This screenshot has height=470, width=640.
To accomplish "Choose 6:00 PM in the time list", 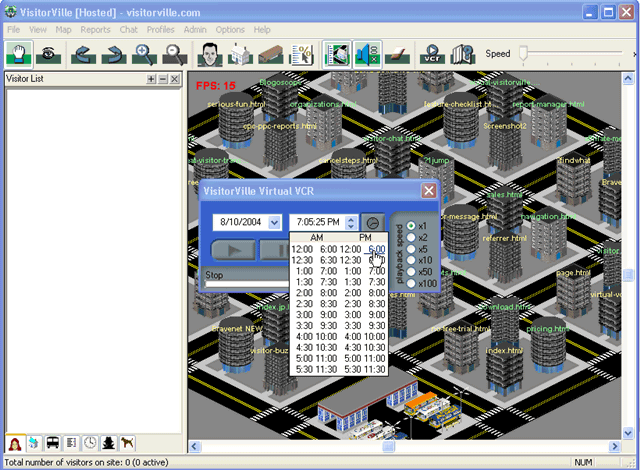I will [x=376, y=249].
